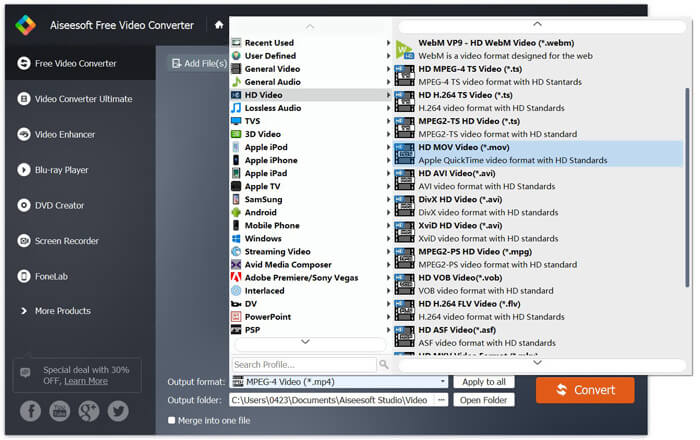Click the category list scroll-up chevron
700x440 pixels.
click(310, 27)
